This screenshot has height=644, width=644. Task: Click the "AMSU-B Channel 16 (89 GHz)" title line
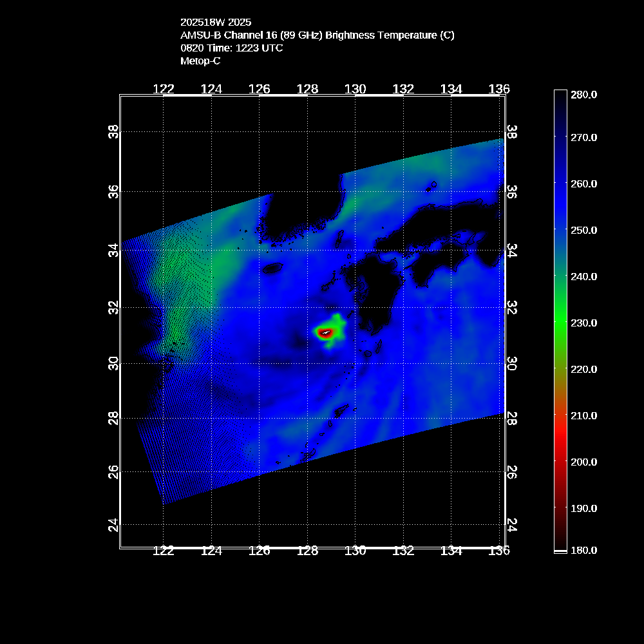(317, 35)
